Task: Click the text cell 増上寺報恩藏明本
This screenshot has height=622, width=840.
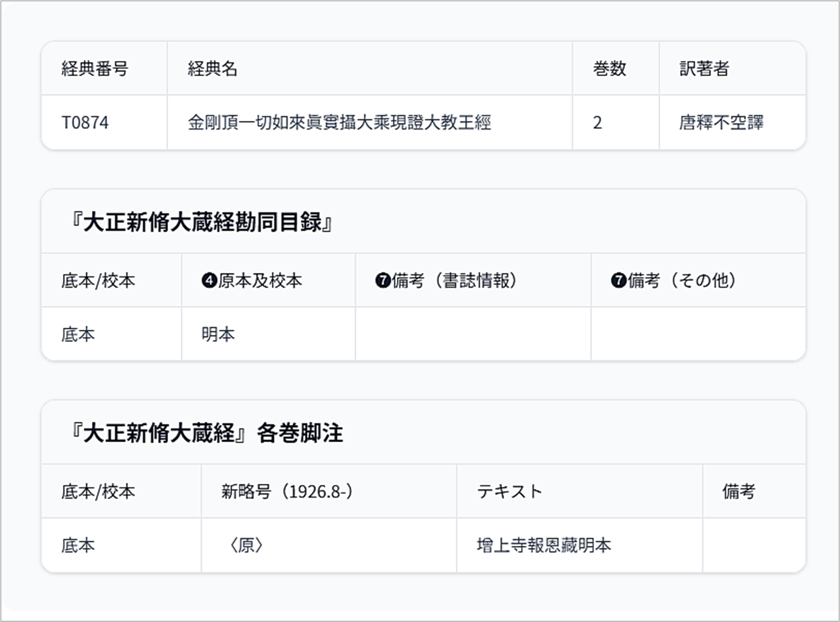Action: [544, 546]
